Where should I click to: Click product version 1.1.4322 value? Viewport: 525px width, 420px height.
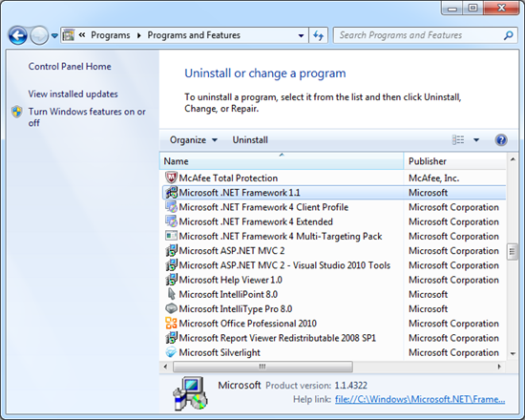tap(351, 386)
